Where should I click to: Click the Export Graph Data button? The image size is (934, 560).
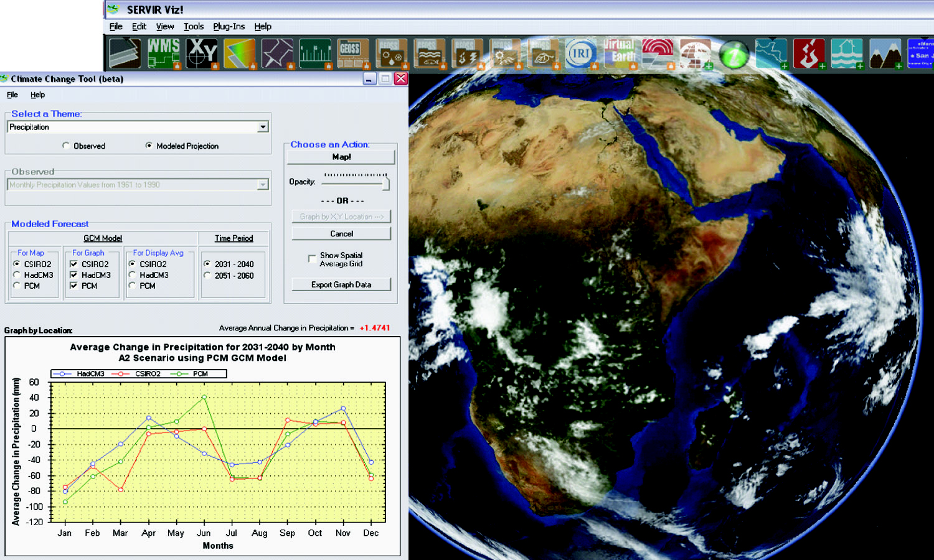click(341, 284)
